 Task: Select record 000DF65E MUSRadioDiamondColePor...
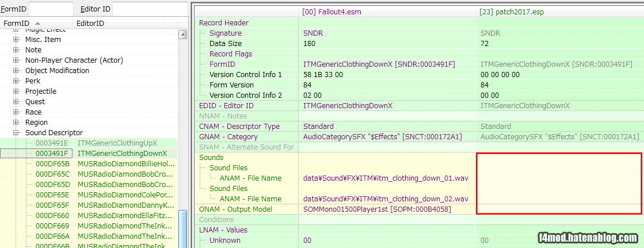(89, 194)
